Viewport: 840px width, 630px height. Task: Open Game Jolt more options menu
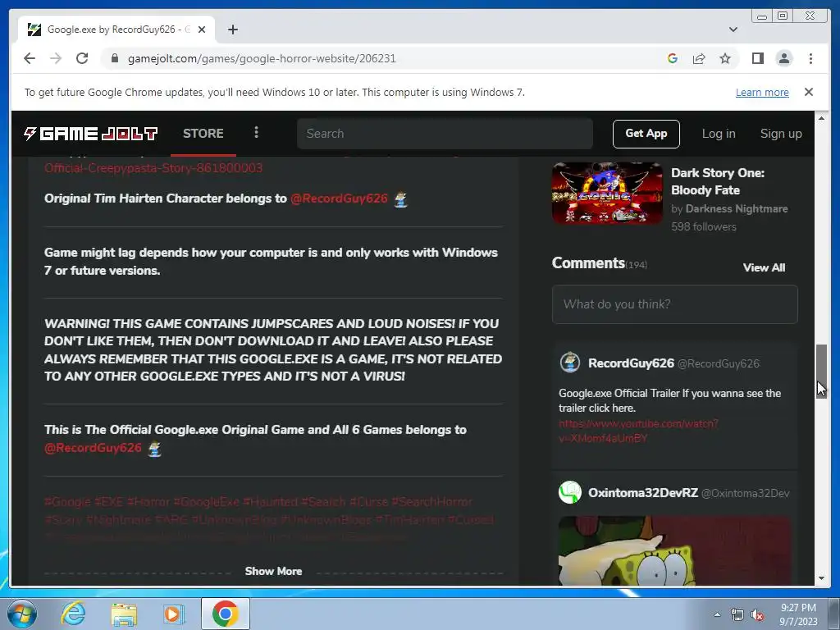pyautogui.click(x=256, y=132)
